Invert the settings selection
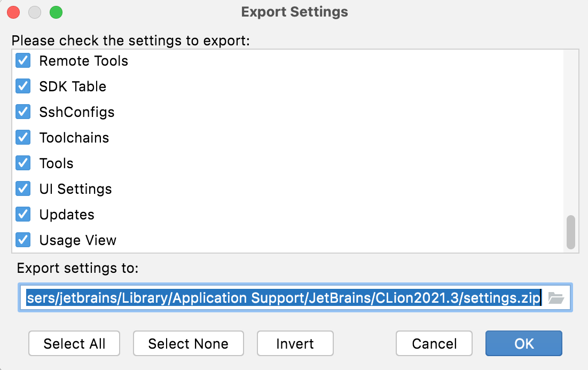Screen dimensions: 588x370 point(295,343)
